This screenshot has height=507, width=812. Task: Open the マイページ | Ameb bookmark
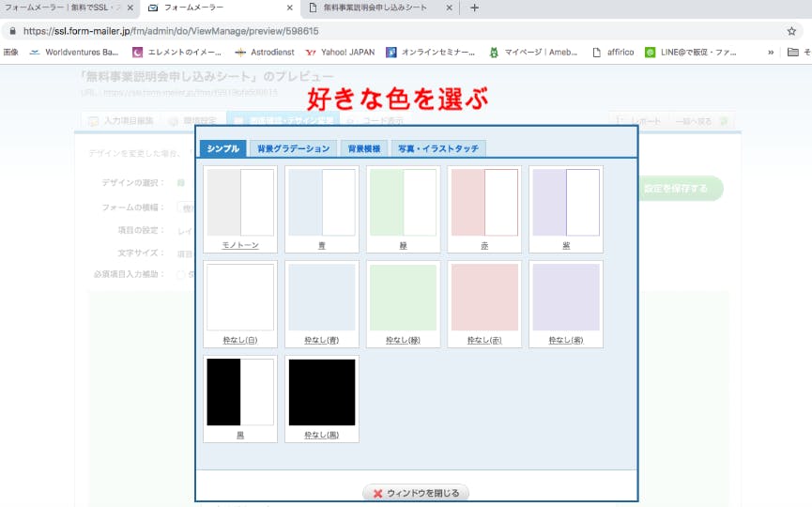533,53
